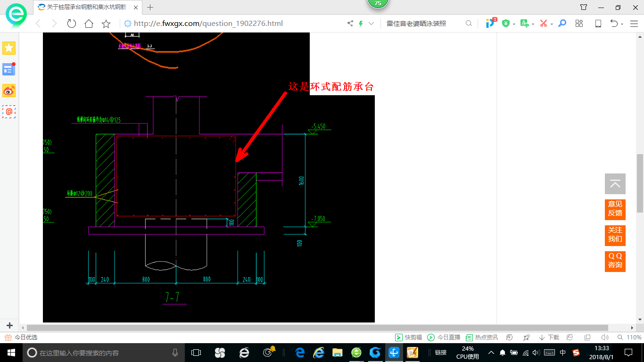This screenshot has width=644, height=362.
Task: Toggle the green lightning speed mode icon
Action: [x=361, y=23]
